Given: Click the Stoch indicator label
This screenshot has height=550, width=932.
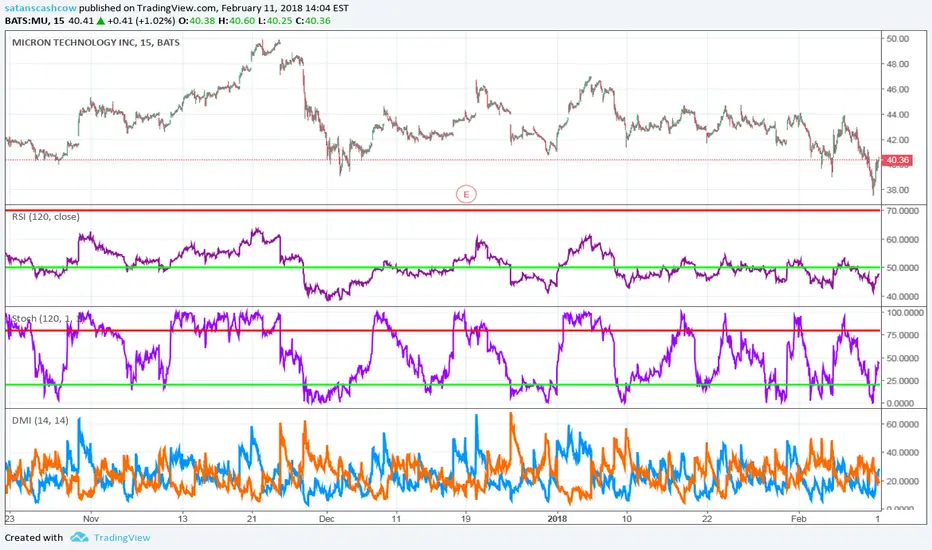Looking at the screenshot, I should pos(46,319).
